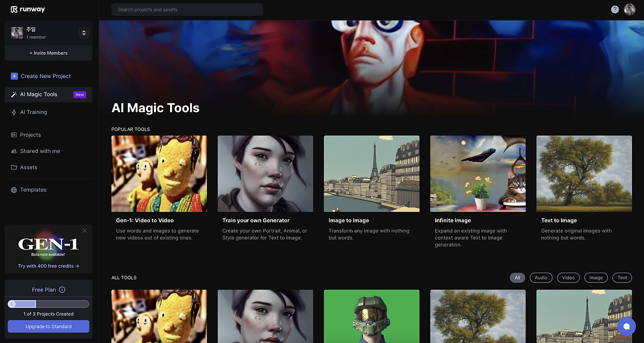The width and height of the screenshot is (644, 343).
Task: Open Train your own Generator popular thumbnail
Action: (x=265, y=174)
